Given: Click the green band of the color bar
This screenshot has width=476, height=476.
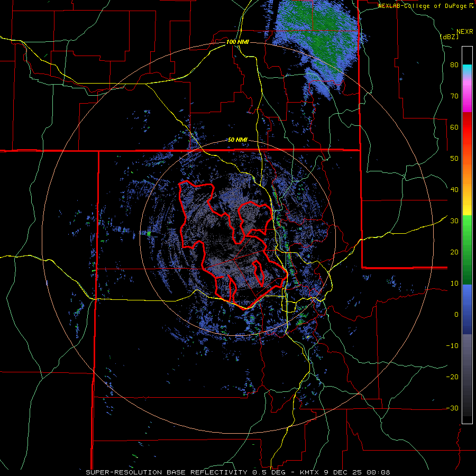Looking at the screenshot, I should click(x=467, y=250).
